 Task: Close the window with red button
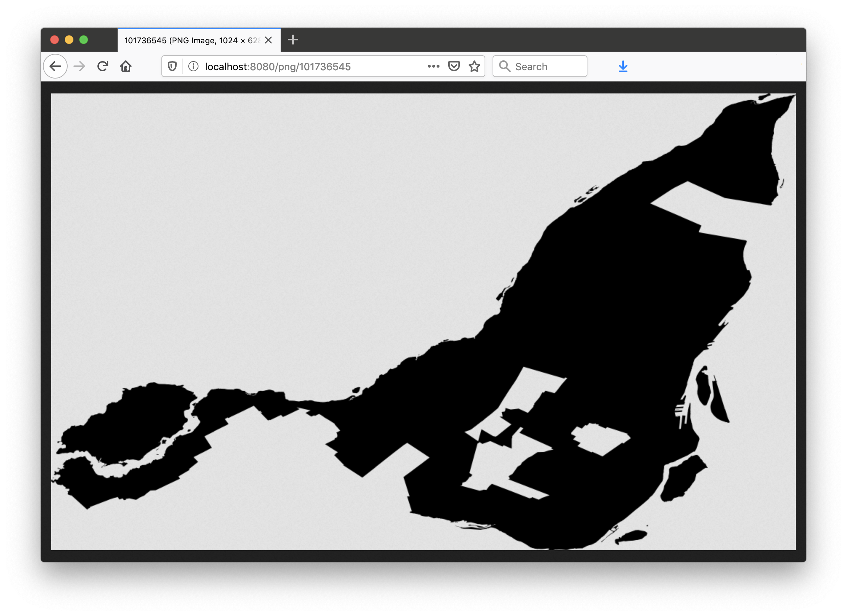pyautogui.click(x=55, y=40)
